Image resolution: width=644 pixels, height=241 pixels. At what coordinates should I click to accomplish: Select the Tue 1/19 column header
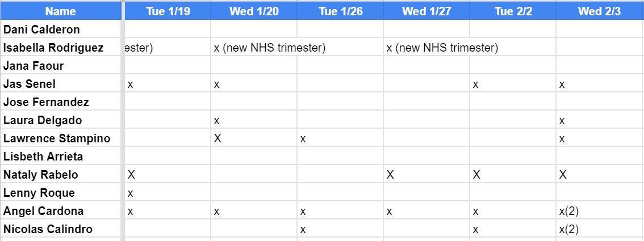tap(168, 11)
